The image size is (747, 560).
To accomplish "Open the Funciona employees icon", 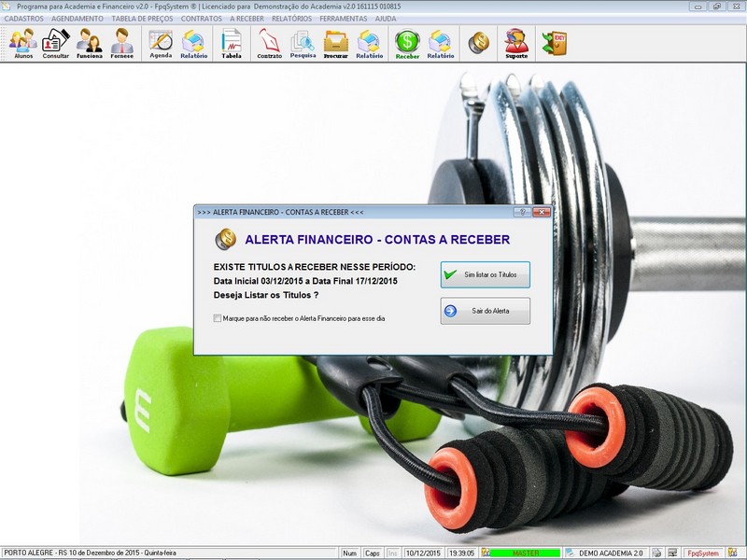I will pos(90,44).
